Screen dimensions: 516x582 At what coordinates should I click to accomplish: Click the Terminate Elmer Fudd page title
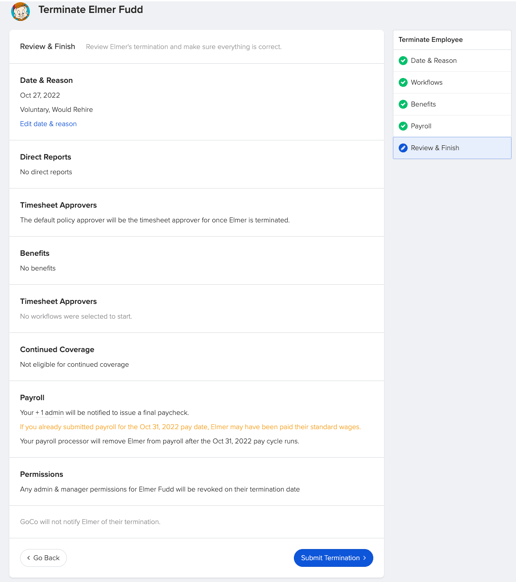tap(91, 10)
